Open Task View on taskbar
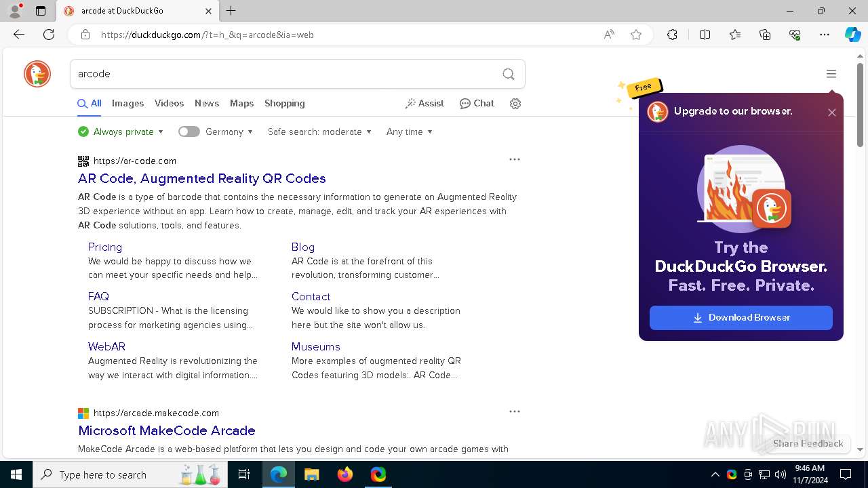 (x=244, y=474)
